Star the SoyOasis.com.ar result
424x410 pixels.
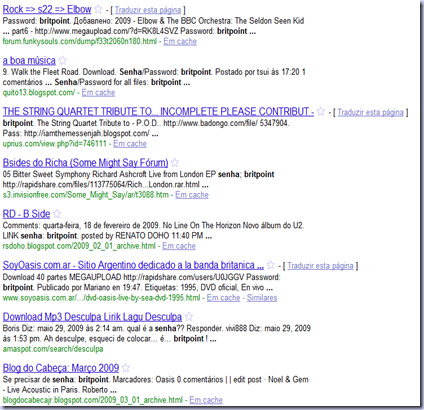(x=271, y=265)
